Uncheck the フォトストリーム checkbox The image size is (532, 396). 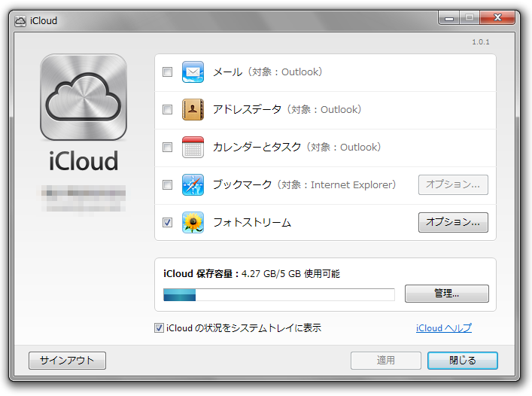point(168,223)
